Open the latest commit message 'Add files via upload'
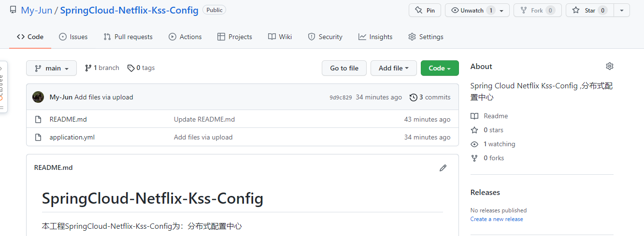Viewport: 644px width, 236px height. pos(104,97)
